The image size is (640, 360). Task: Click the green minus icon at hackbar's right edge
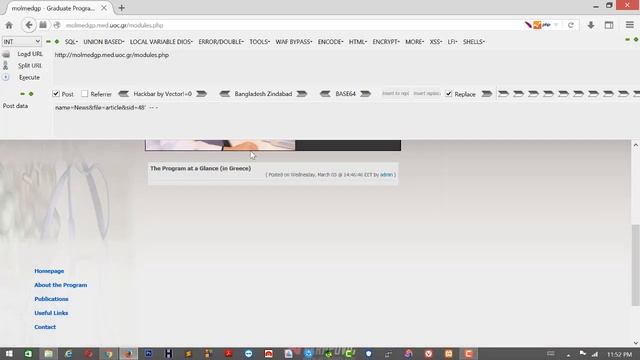click(627, 40)
